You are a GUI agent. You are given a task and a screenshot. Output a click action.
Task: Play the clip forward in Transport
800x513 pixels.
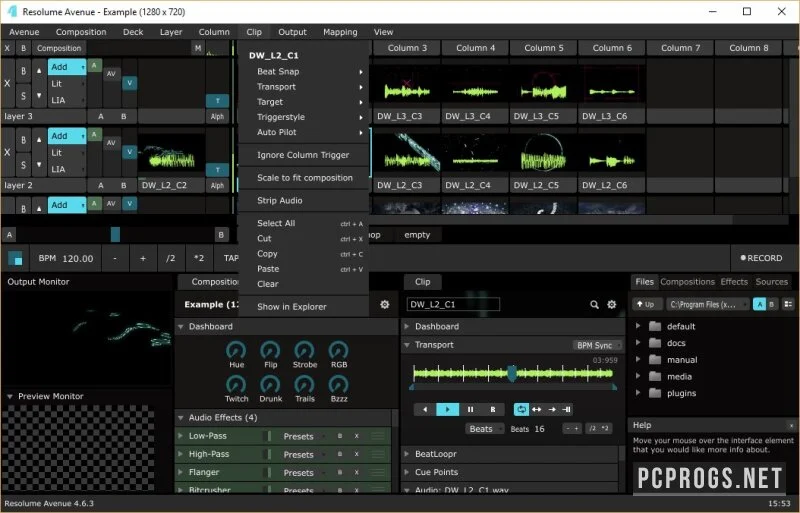pos(447,409)
